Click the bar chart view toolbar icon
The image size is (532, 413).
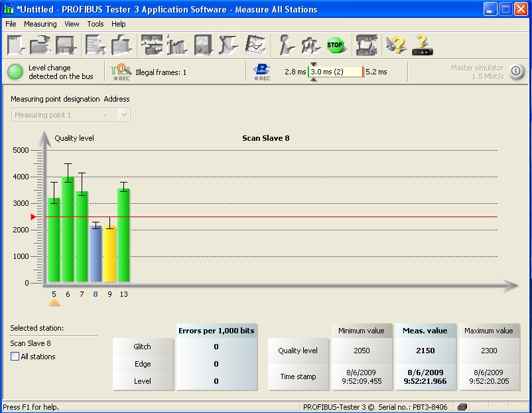coord(178,45)
